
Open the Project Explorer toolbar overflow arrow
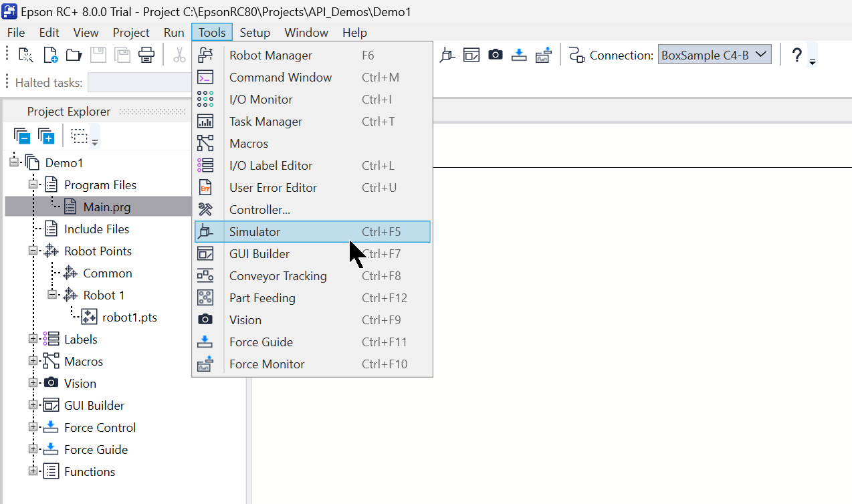pos(95,142)
